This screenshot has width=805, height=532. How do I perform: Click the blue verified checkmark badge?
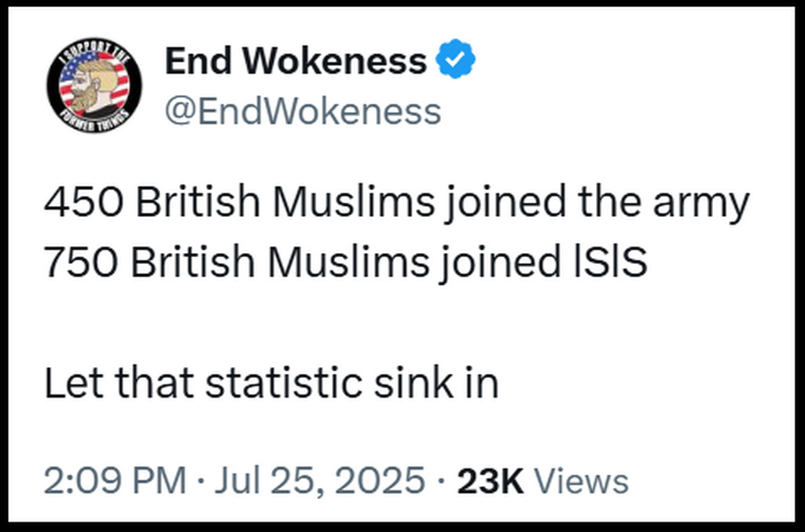455,61
